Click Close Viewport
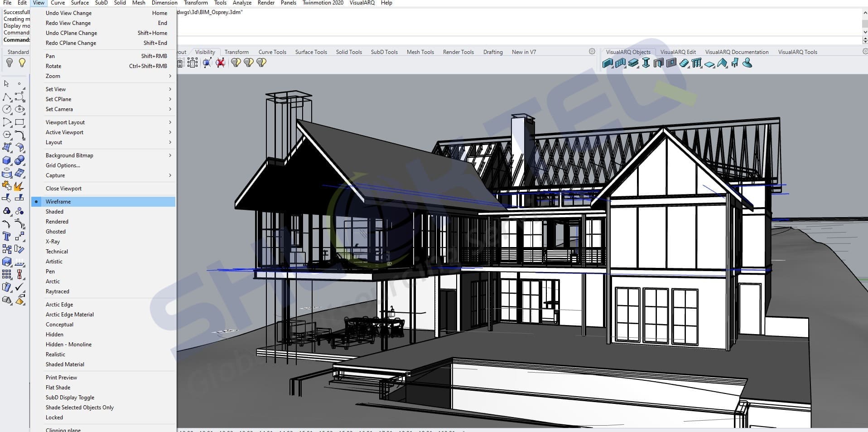868x432 pixels. 103,189
